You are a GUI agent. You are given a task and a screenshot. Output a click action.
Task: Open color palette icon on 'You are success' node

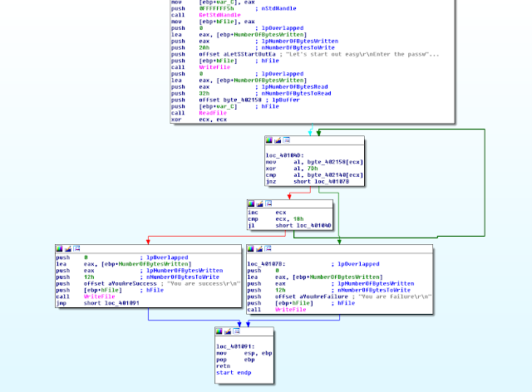click(x=59, y=249)
